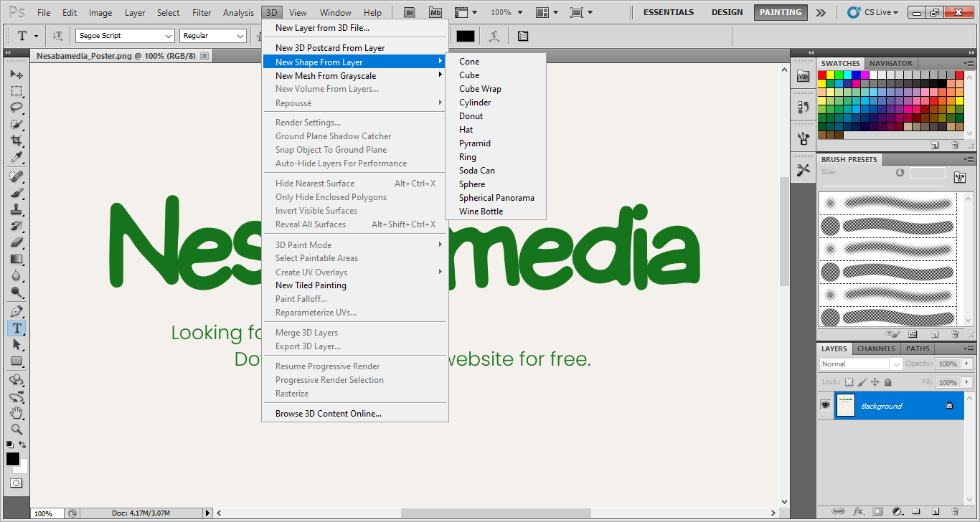The image size is (980, 522).
Task: Click Browse 3D Content Online
Action: (328, 414)
